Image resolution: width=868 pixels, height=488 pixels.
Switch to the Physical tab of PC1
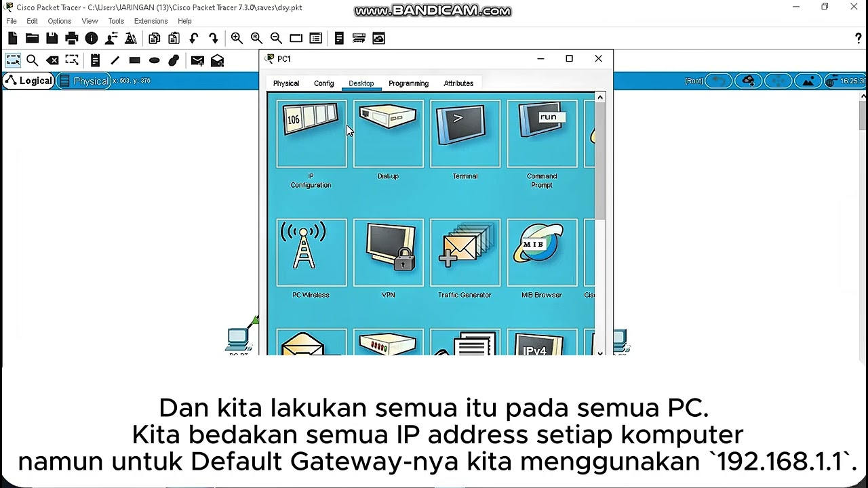click(x=286, y=83)
